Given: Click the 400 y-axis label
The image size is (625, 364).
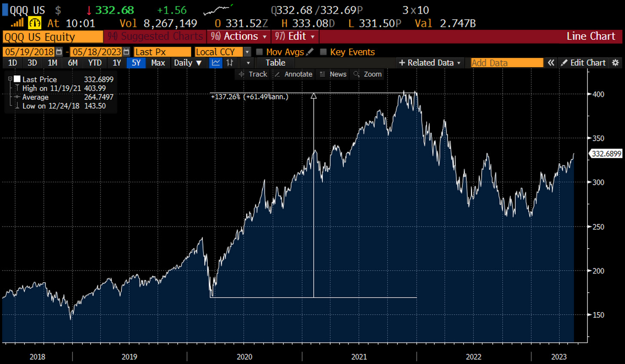Looking at the screenshot, I should pyautogui.click(x=598, y=94).
